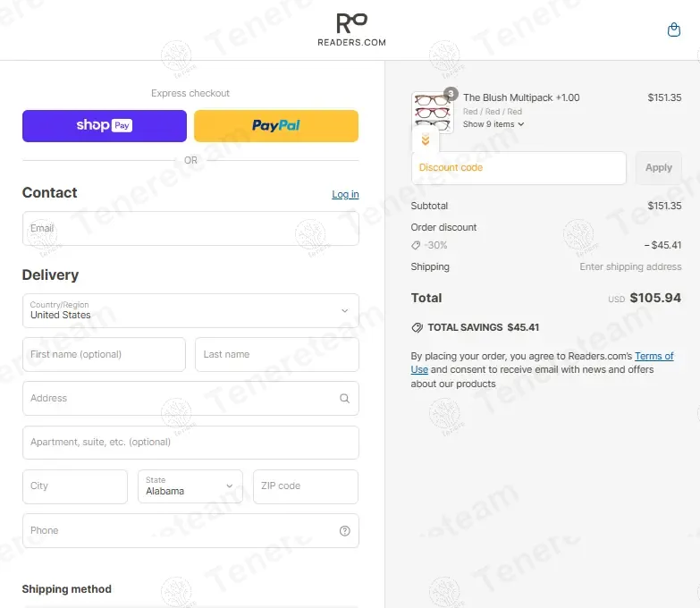Click the phone field help icon
The width and height of the screenshot is (700, 608).
344,531
